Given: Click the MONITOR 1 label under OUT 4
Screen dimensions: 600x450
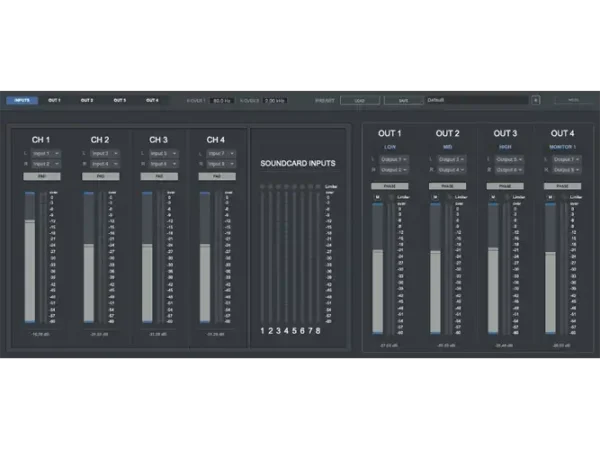Looking at the screenshot, I should tap(562, 147).
